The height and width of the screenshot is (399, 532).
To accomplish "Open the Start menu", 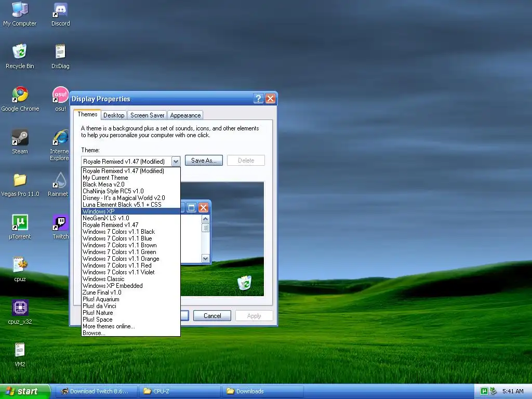I will (x=24, y=391).
